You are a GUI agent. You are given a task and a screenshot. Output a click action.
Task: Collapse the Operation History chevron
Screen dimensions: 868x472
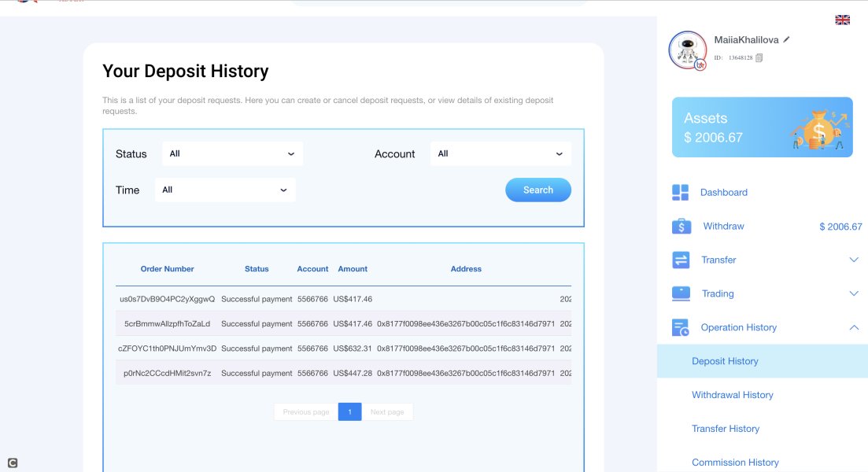854,327
